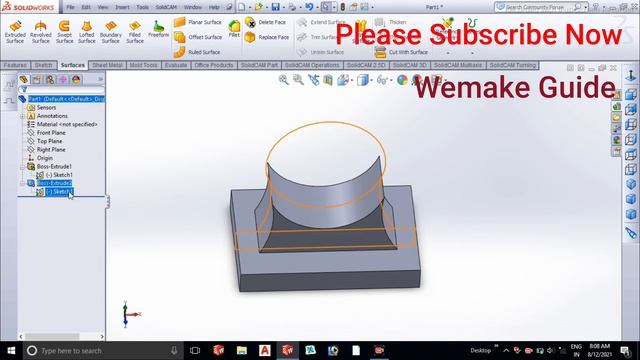The height and width of the screenshot is (360, 640).
Task: Open the DisplayManager tab
Action: tap(76, 80)
